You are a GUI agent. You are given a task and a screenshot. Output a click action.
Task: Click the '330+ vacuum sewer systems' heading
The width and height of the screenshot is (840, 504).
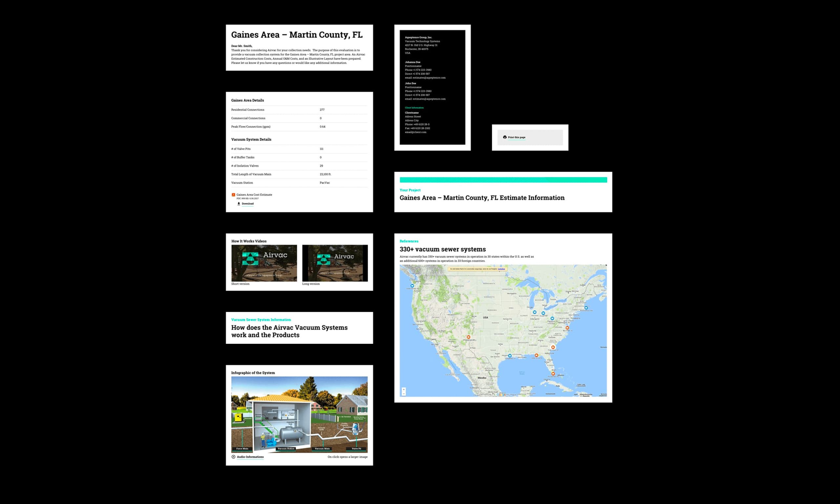click(442, 249)
